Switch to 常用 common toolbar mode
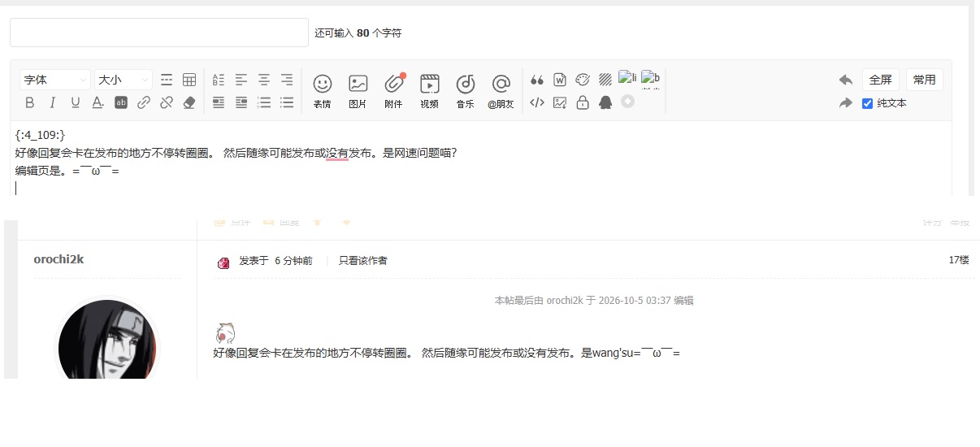 [x=925, y=80]
